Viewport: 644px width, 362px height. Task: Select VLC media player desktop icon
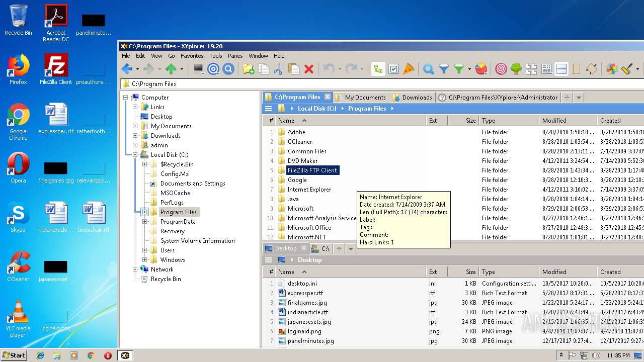pos(18,319)
